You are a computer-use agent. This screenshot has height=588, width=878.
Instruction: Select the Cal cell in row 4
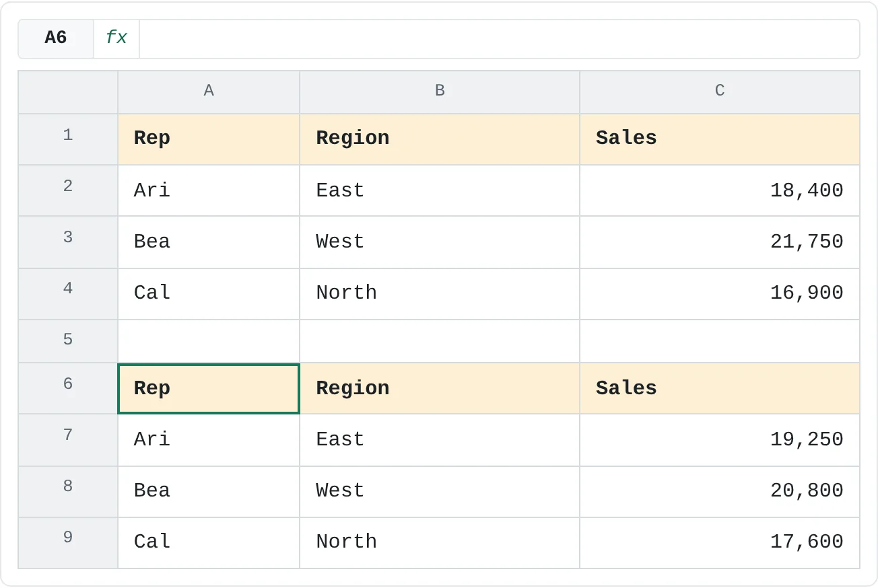pos(209,294)
